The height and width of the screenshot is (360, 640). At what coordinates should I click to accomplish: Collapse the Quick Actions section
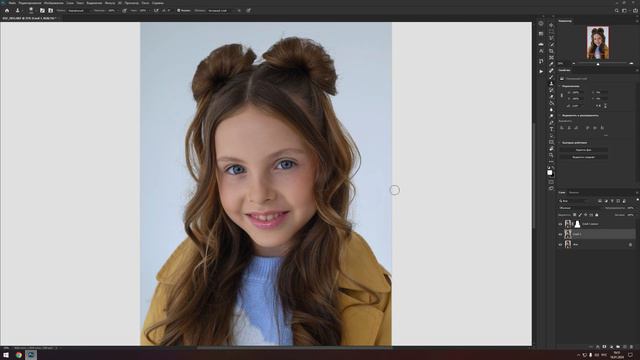[x=560, y=142]
